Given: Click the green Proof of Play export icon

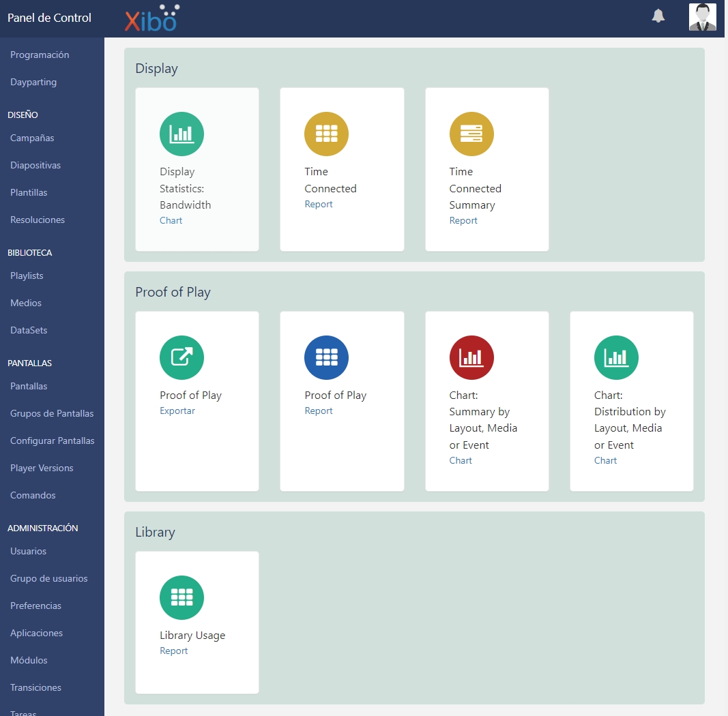Looking at the screenshot, I should pos(181,357).
